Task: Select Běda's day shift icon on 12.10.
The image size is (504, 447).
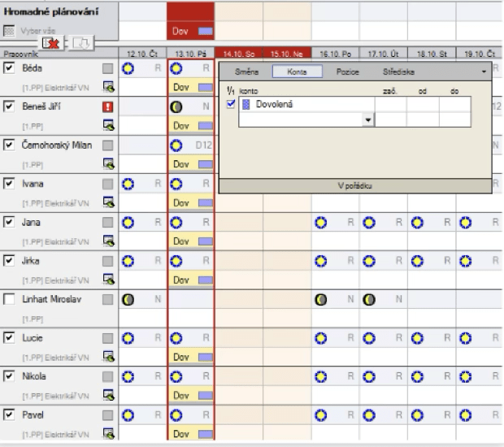Action: pyautogui.click(x=128, y=68)
